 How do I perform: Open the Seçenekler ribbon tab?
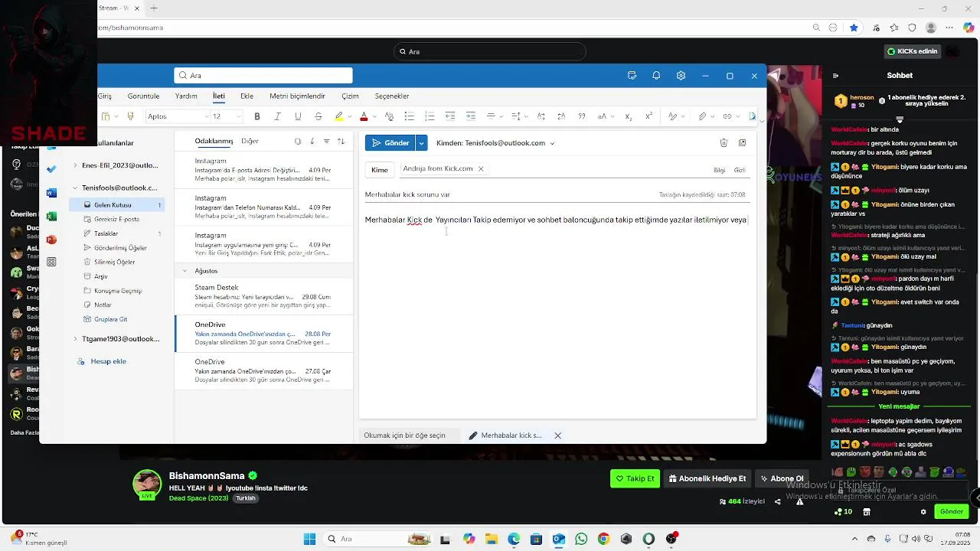click(x=392, y=96)
